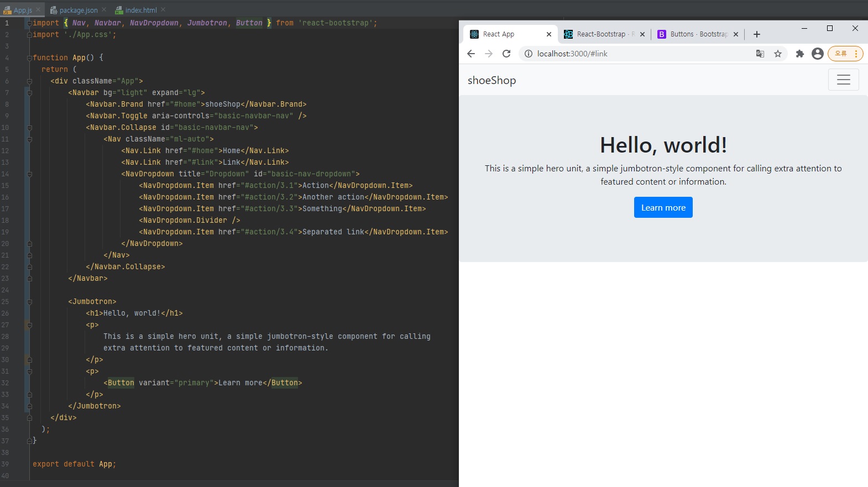Go forward in browser history
Image resolution: width=868 pixels, height=487 pixels.
pyautogui.click(x=489, y=54)
